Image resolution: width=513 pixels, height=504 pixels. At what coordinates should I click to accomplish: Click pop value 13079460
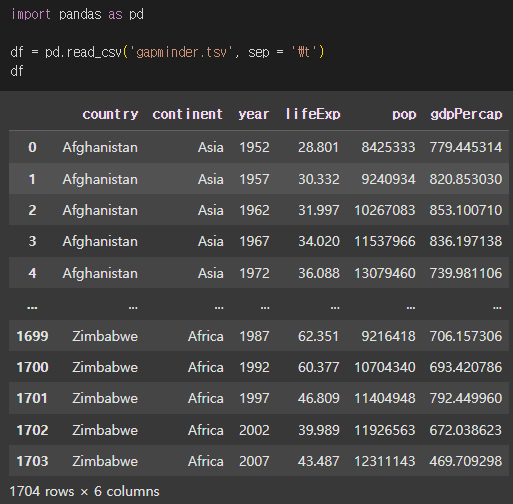coord(385,273)
